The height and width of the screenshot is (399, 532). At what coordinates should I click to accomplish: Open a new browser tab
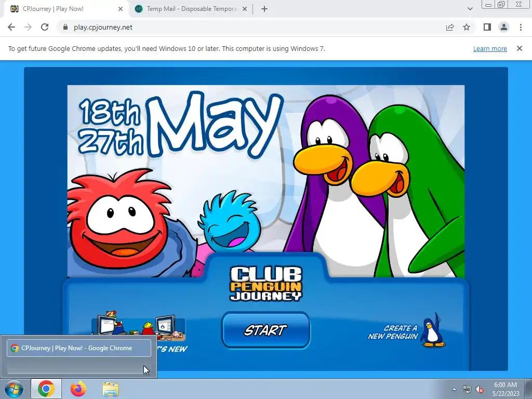pyautogui.click(x=264, y=9)
